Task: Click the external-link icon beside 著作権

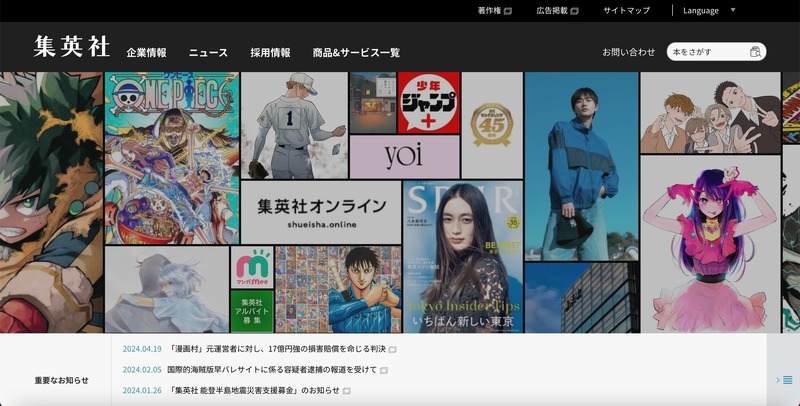Action: click(508, 11)
